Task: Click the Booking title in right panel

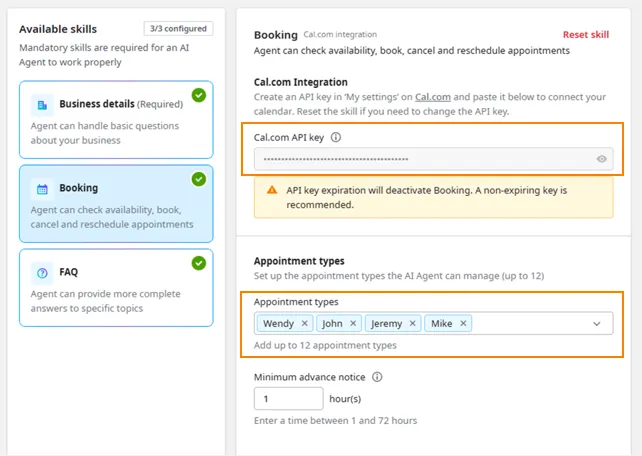Action: [x=276, y=35]
